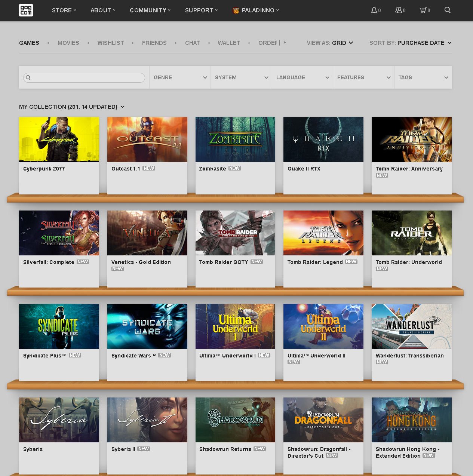Click the collection search input field
The height and width of the screenshot is (476, 473).
pos(84,78)
